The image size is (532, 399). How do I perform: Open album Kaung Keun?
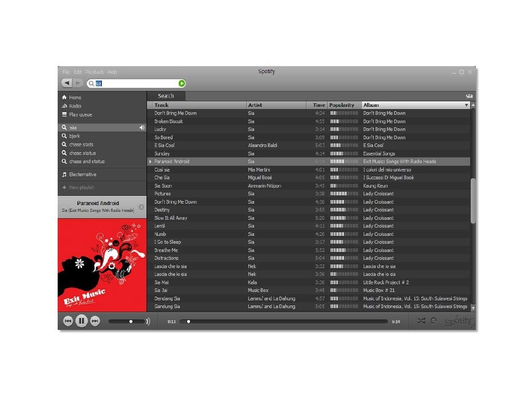[375, 185]
